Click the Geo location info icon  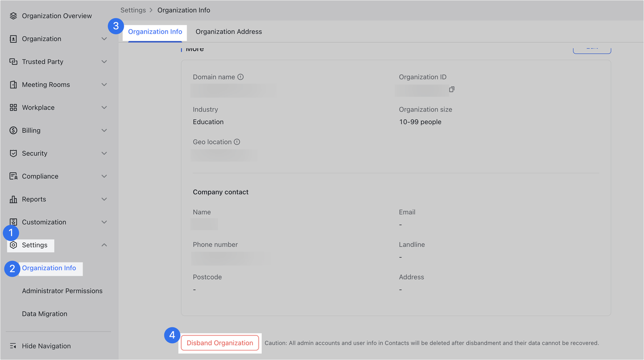pos(237,142)
